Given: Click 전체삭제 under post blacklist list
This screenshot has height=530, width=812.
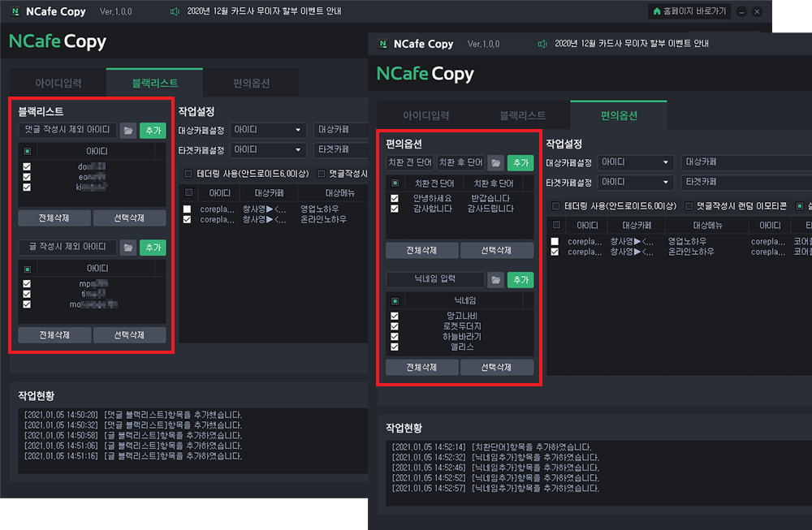Looking at the screenshot, I should tap(54, 335).
